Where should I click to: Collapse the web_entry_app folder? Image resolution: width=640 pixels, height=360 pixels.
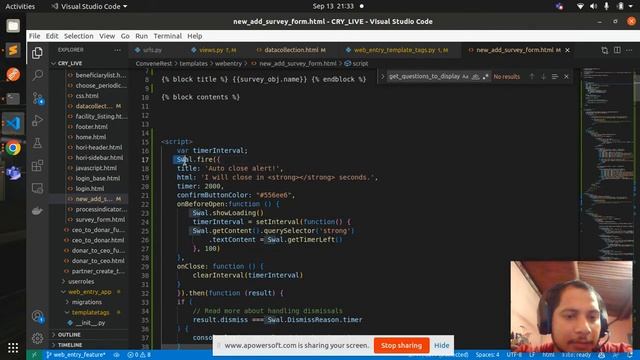(x=89, y=292)
